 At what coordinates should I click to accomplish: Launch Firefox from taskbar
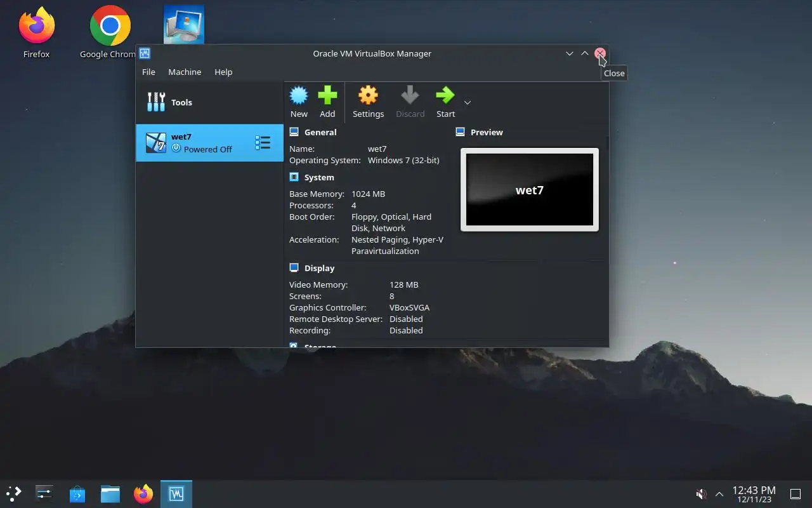click(x=143, y=493)
